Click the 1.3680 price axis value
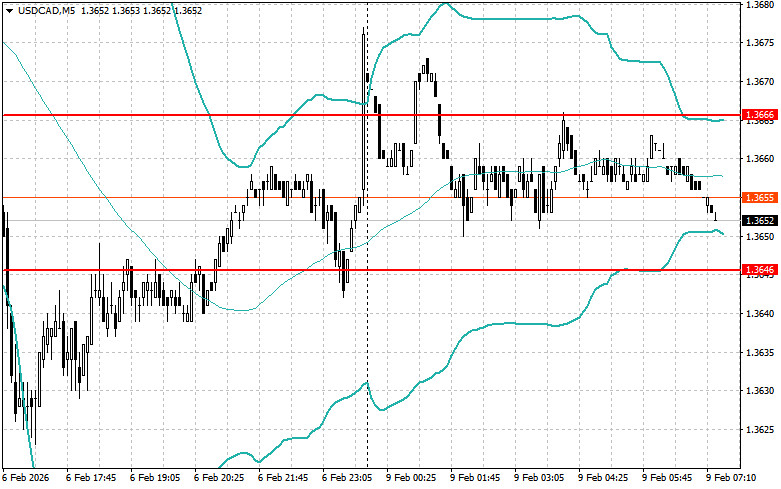 coord(760,4)
